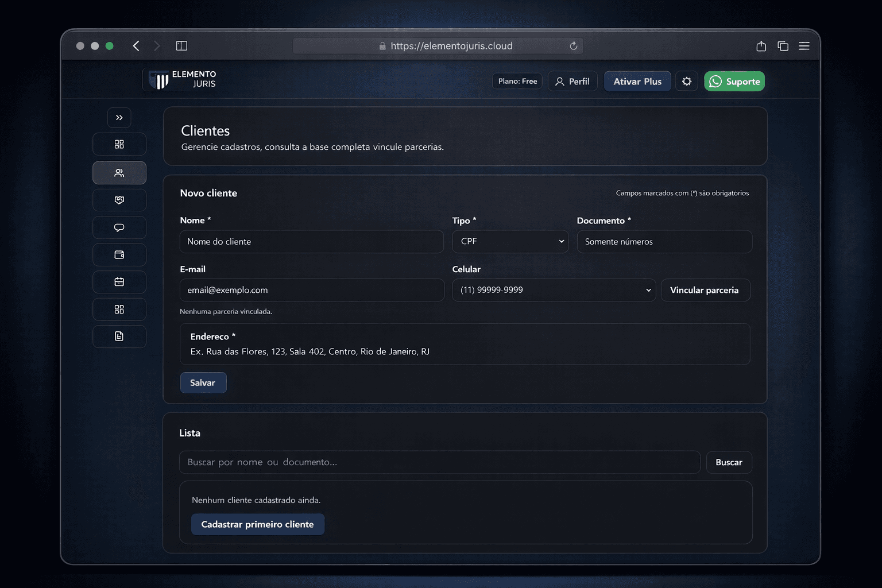This screenshot has width=882, height=588.
Task: Click the browser page reload icon
Action: 573,46
